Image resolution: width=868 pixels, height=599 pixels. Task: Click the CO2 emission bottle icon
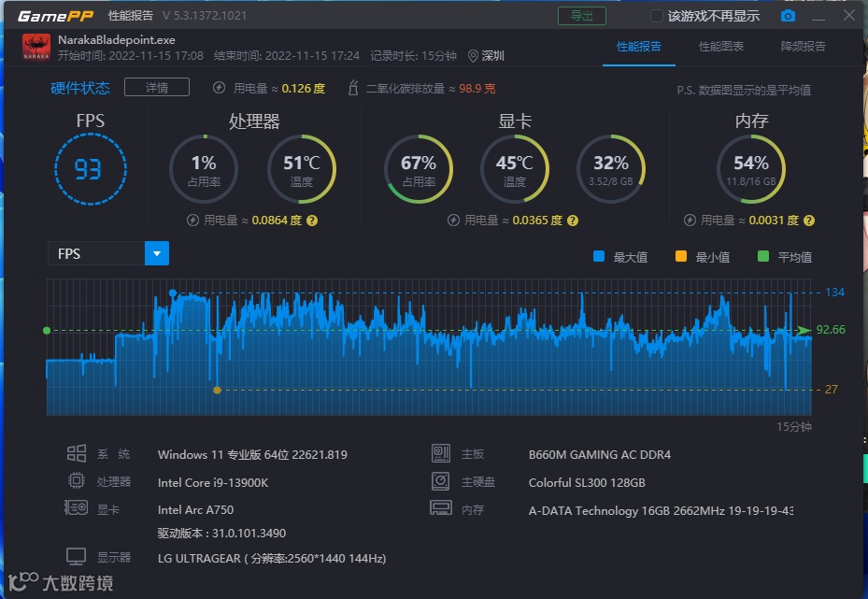[353, 88]
